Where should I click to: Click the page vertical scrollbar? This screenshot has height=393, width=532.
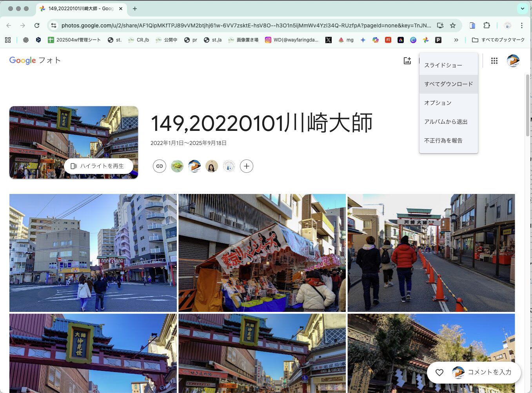[528, 106]
